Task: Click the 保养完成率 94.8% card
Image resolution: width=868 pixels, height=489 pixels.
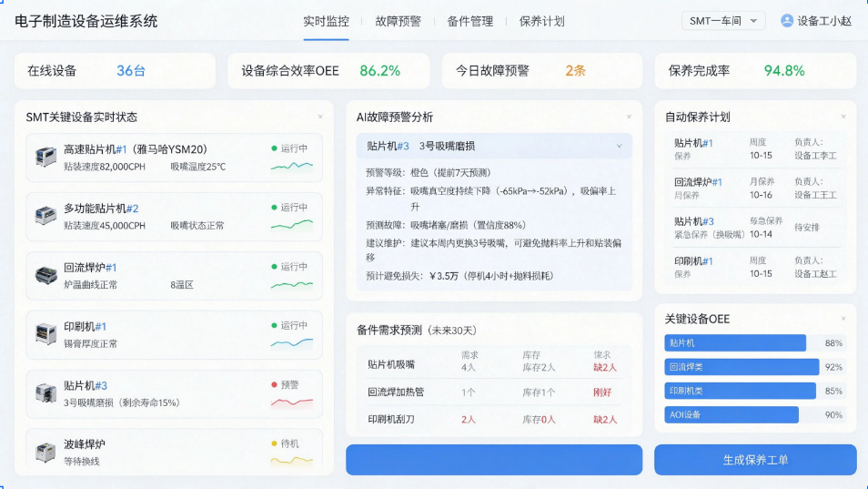Action: click(755, 71)
